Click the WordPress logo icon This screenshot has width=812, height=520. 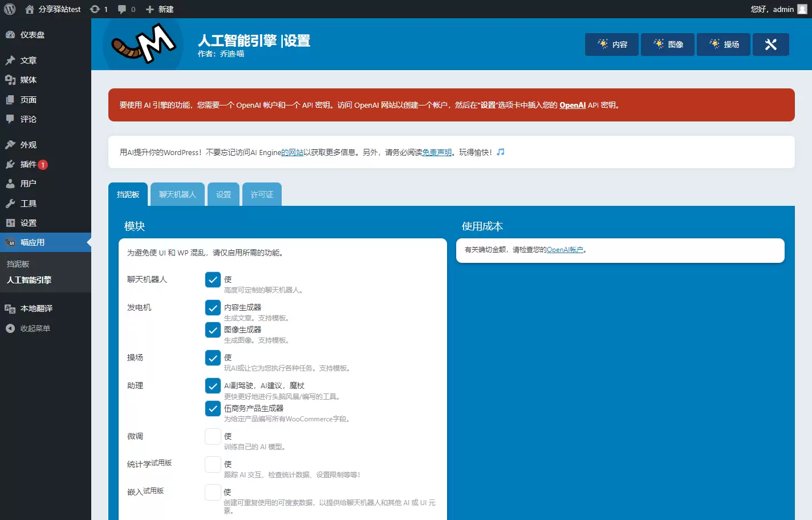click(x=10, y=9)
